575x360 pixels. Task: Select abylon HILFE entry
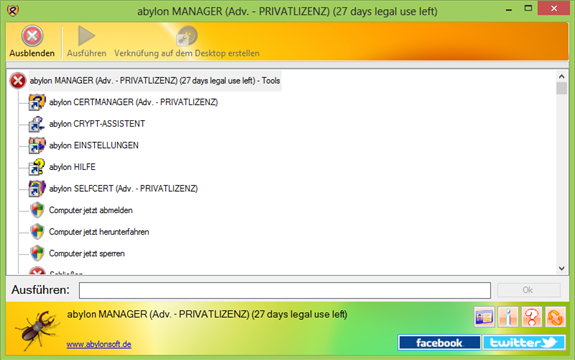72,167
